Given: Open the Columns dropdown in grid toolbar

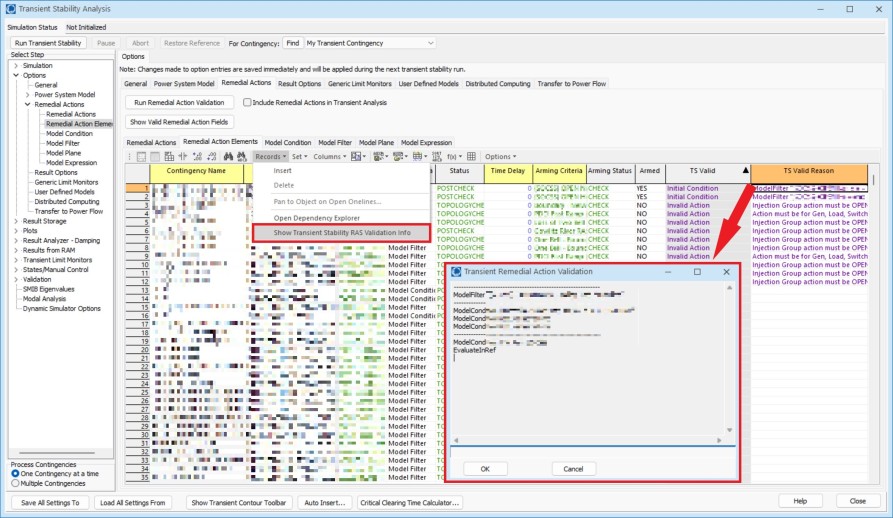Looking at the screenshot, I should (x=330, y=156).
